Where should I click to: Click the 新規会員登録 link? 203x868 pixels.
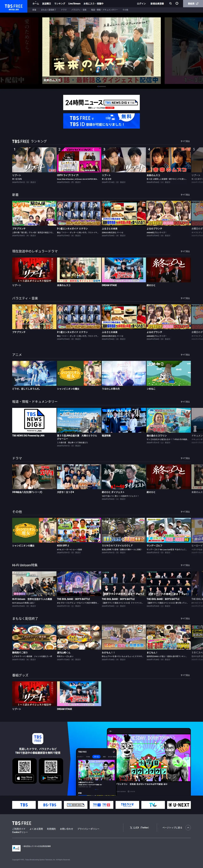(157, 3)
